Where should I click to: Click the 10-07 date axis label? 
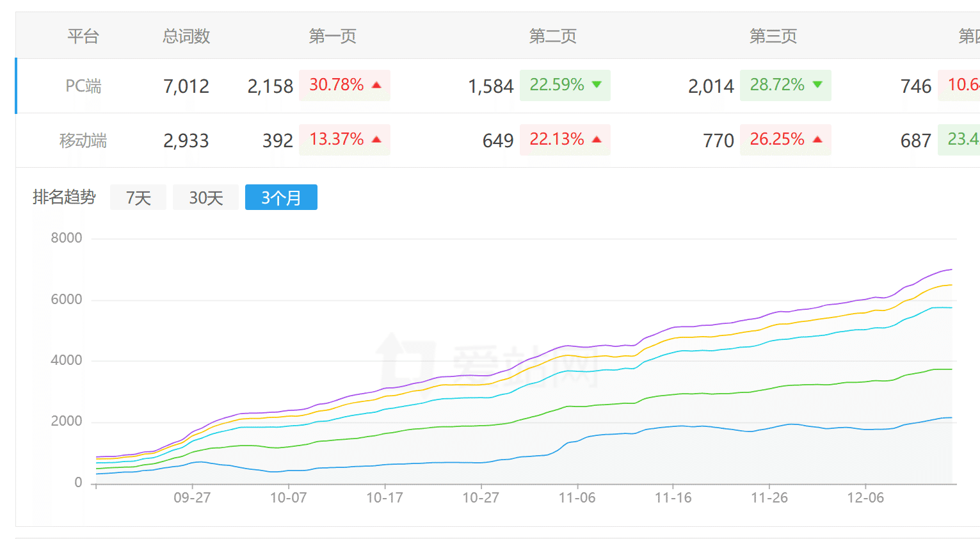coord(288,497)
